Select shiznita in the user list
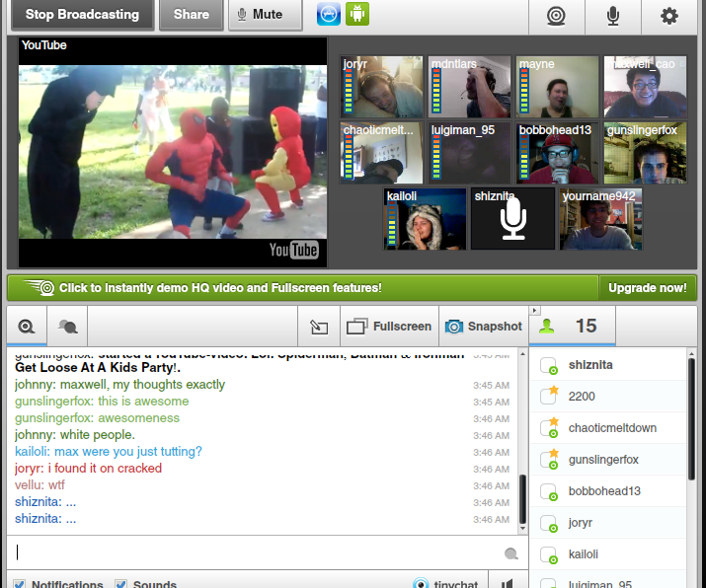 click(608, 365)
